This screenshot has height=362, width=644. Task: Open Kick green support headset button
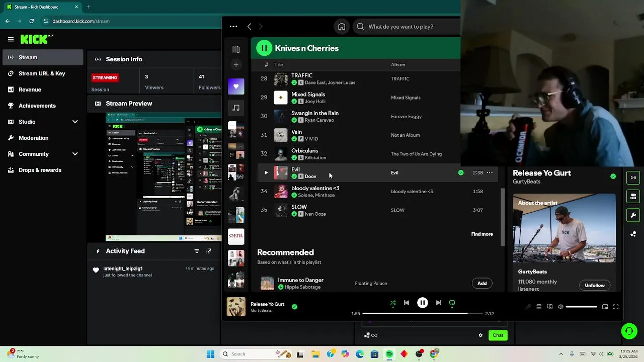(x=629, y=331)
